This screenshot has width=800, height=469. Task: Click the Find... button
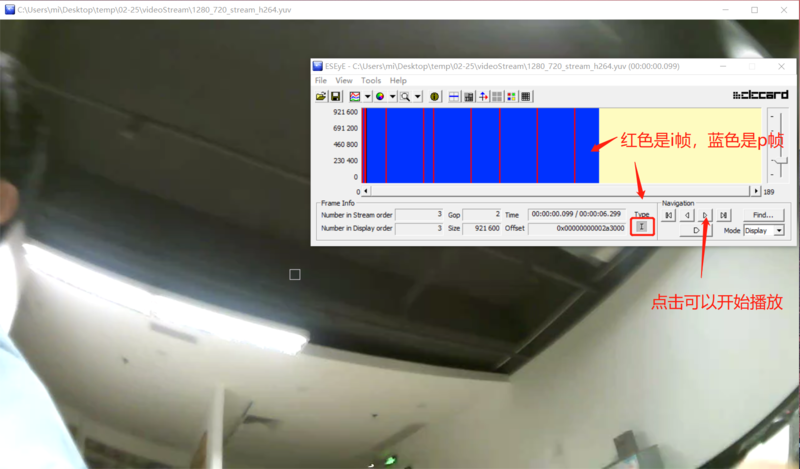[x=763, y=215]
